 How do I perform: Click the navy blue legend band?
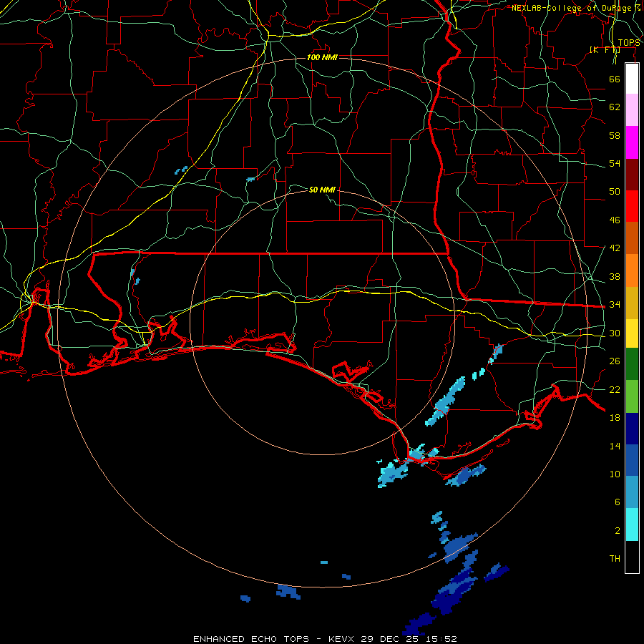[x=632, y=429]
